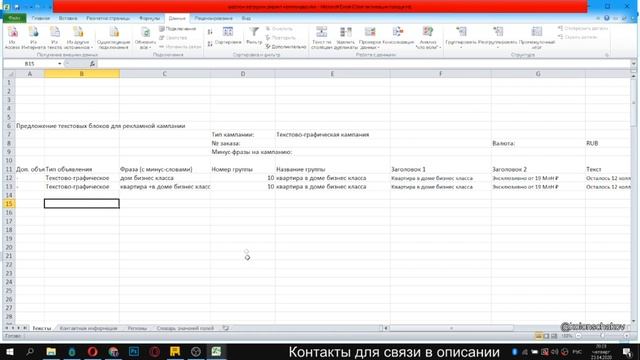Screen dimensions: 640x360
Task: Open Анализ "что если" dropdown
Action: (428, 38)
